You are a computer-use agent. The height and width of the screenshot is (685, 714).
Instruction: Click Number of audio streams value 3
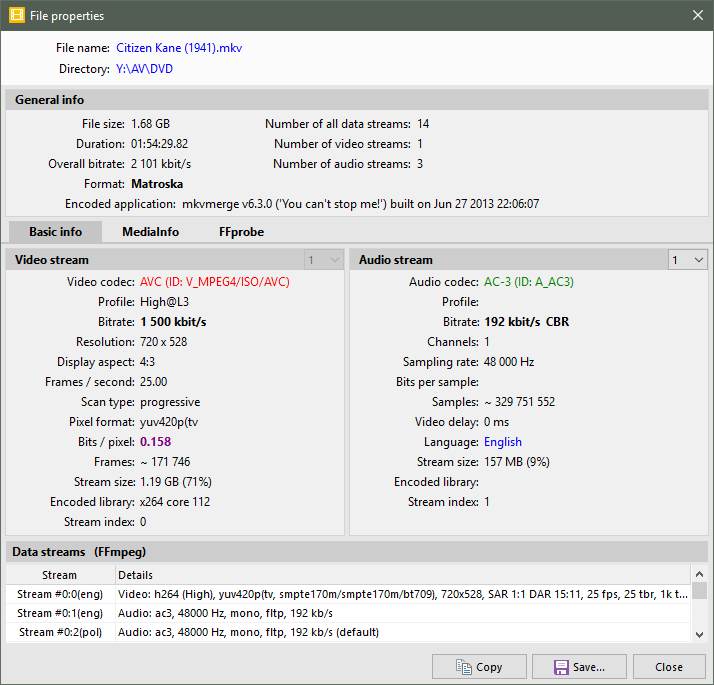coord(420,164)
